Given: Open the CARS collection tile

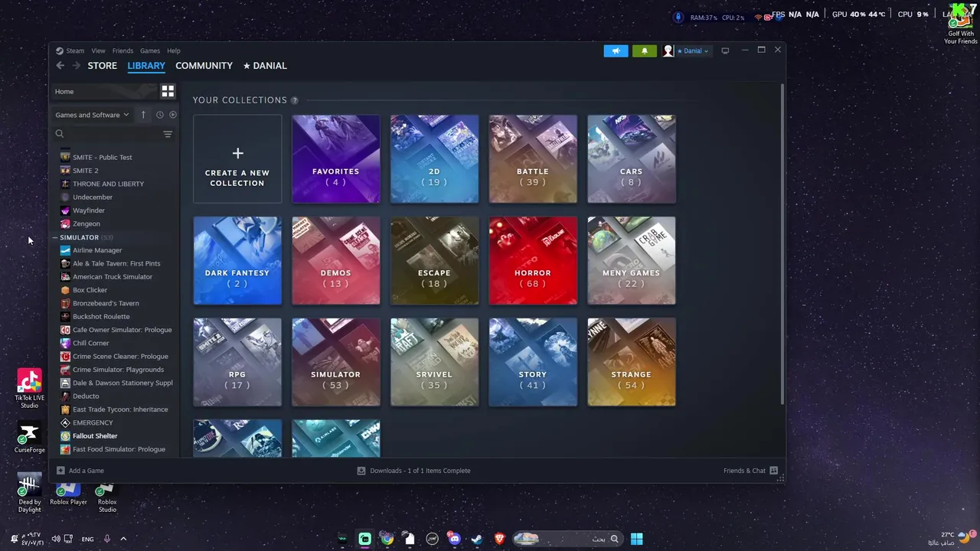Looking at the screenshot, I should 631,159.
